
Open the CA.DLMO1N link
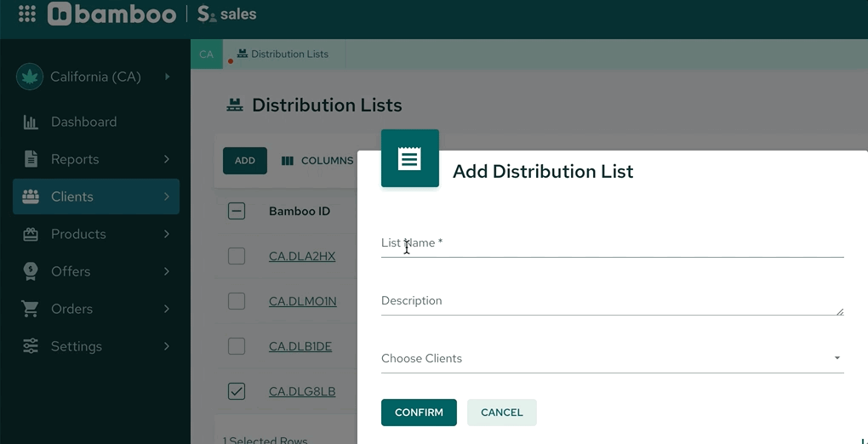303,301
